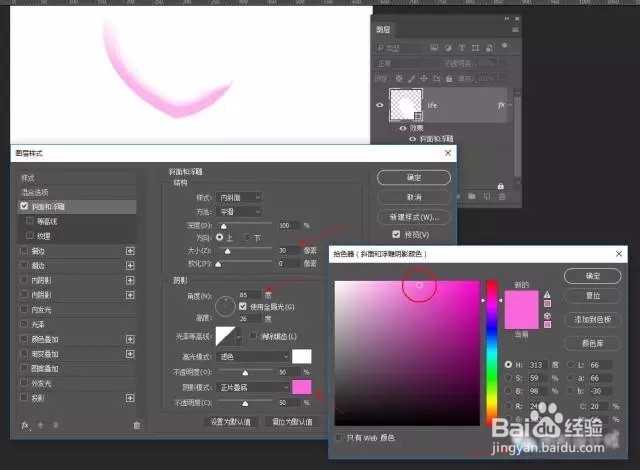Viewport: 640px width, 470px height.
Task: Click the pink shadow color swatch
Action: point(301,386)
